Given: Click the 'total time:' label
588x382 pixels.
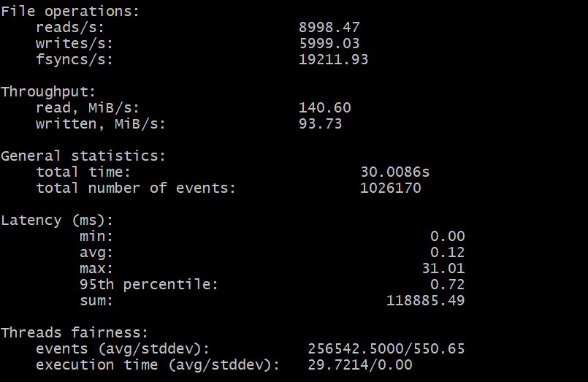Looking at the screenshot, I should click(x=83, y=172).
